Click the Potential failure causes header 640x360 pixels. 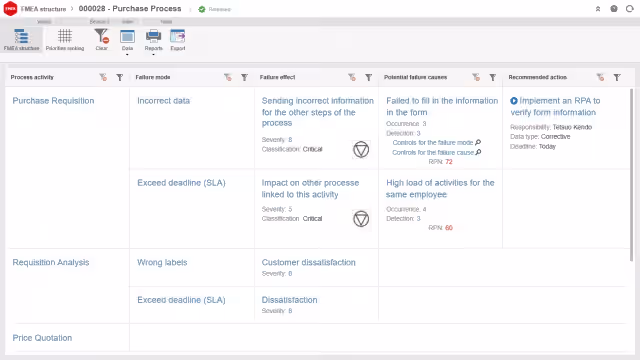coord(415,77)
